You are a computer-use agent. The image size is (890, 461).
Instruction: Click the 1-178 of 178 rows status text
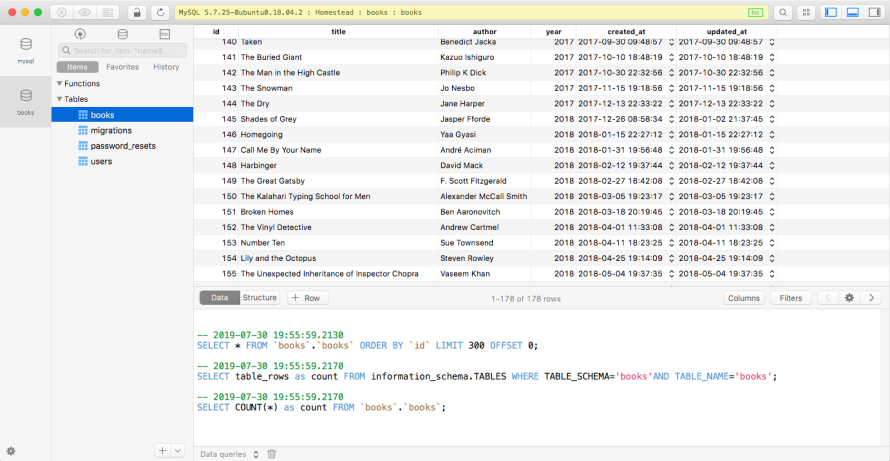[x=526, y=299]
